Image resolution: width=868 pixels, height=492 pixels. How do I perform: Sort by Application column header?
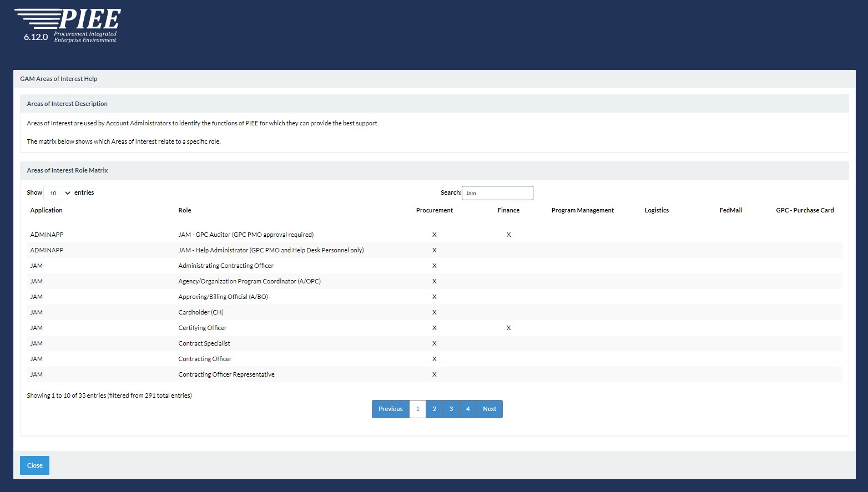47,210
